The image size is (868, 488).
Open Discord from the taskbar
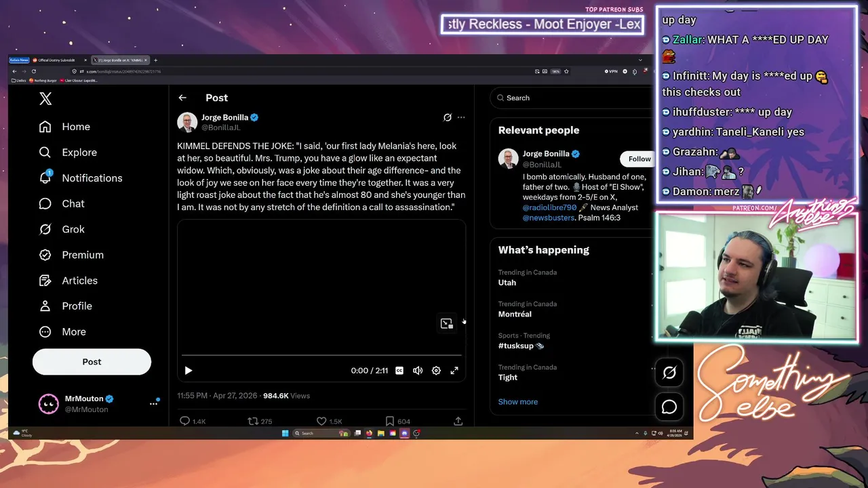pos(405,433)
